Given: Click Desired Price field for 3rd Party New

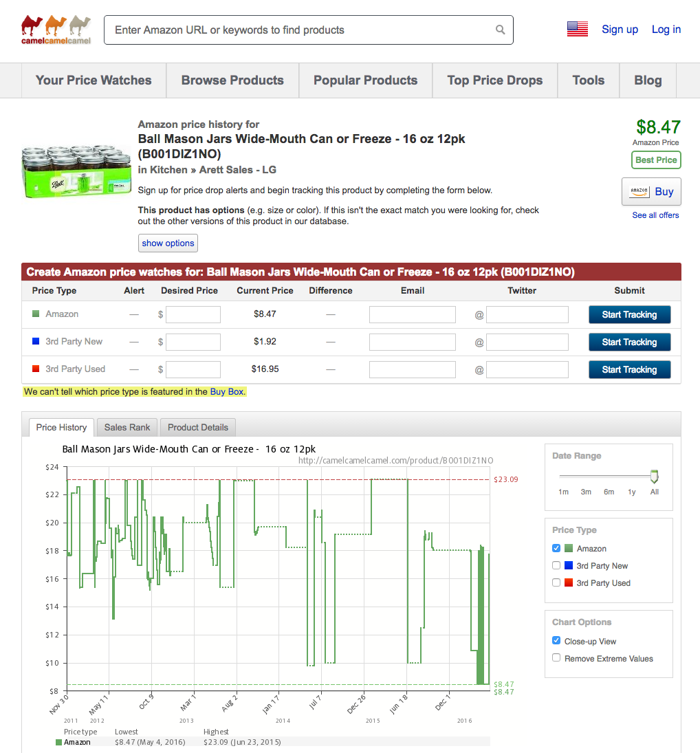Looking at the screenshot, I should [x=193, y=342].
